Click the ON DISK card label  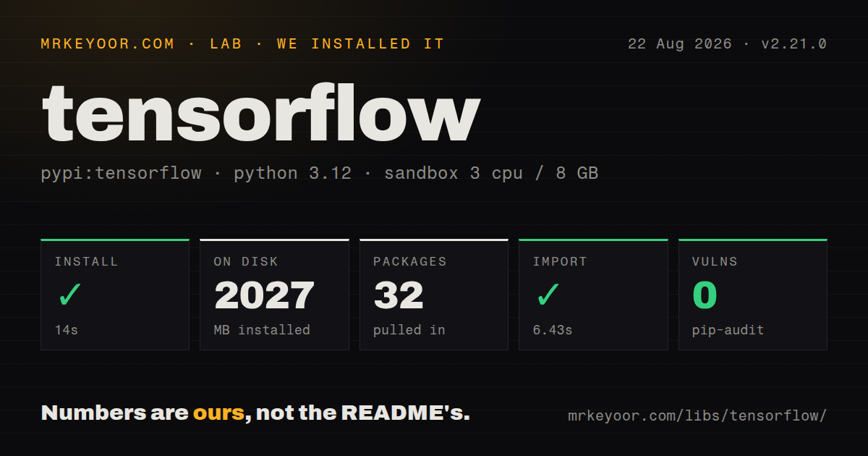(246, 262)
